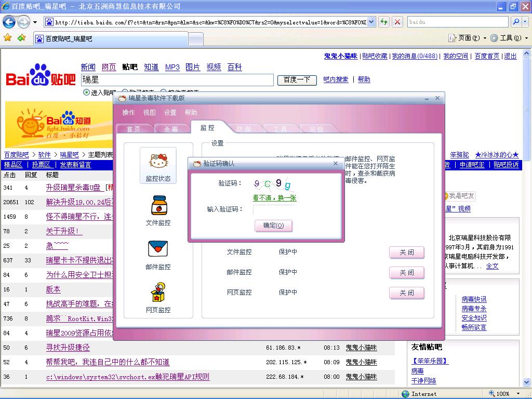The height and width of the screenshot is (399, 532).
Task: Click 关闭 button for 文件监控
Action: tap(407, 252)
